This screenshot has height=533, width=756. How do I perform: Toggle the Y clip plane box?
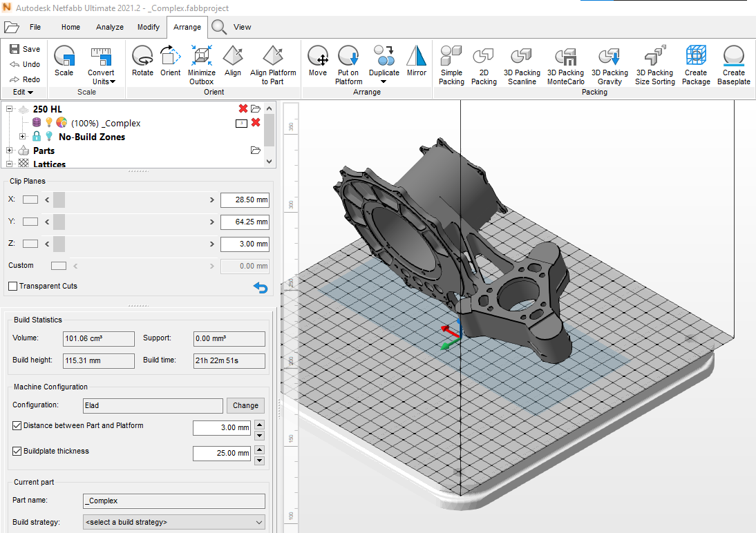click(30, 222)
